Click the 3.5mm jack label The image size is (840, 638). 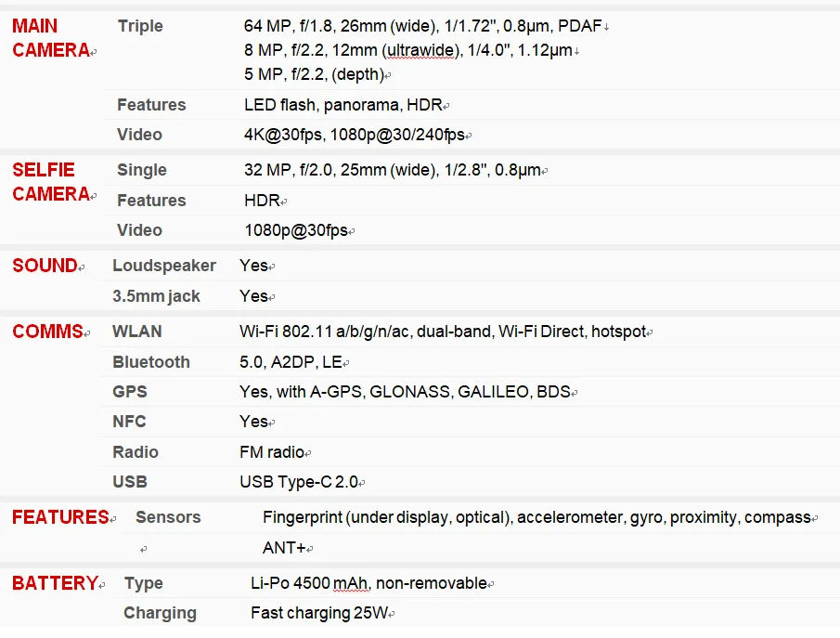156,296
